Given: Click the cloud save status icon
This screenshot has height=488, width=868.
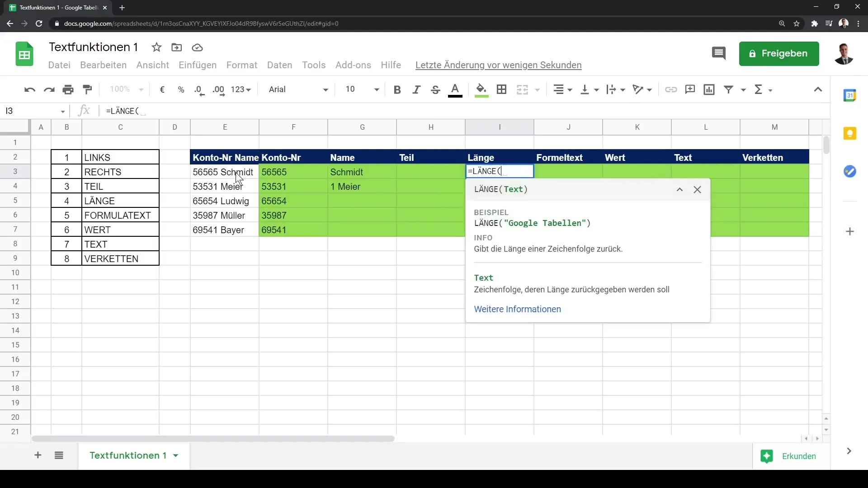Looking at the screenshot, I should (x=197, y=47).
